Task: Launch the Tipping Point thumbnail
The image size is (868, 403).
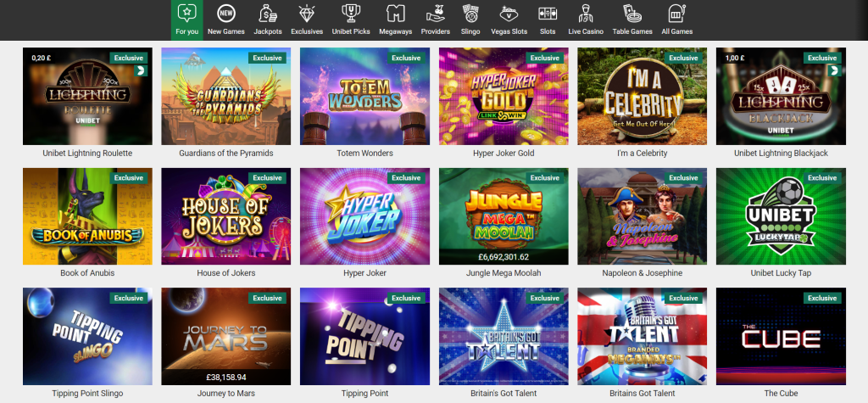Action: [x=364, y=337]
